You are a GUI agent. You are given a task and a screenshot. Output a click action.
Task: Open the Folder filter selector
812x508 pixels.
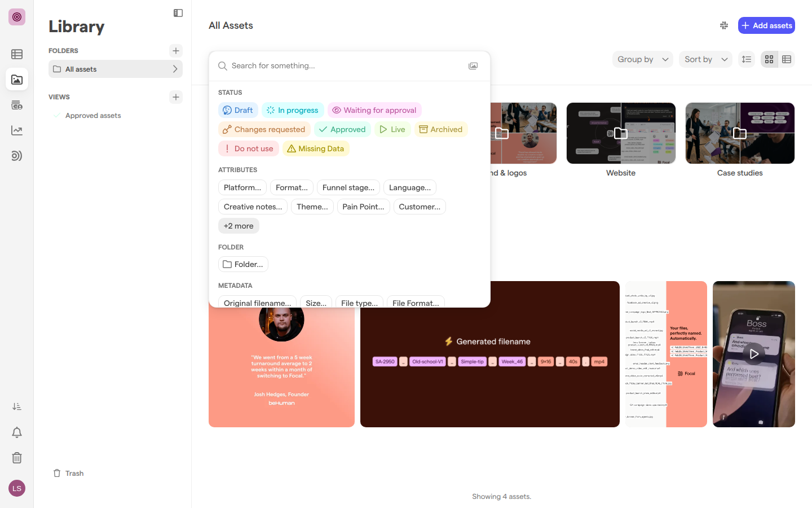pyautogui.click(x=243, y=264)
